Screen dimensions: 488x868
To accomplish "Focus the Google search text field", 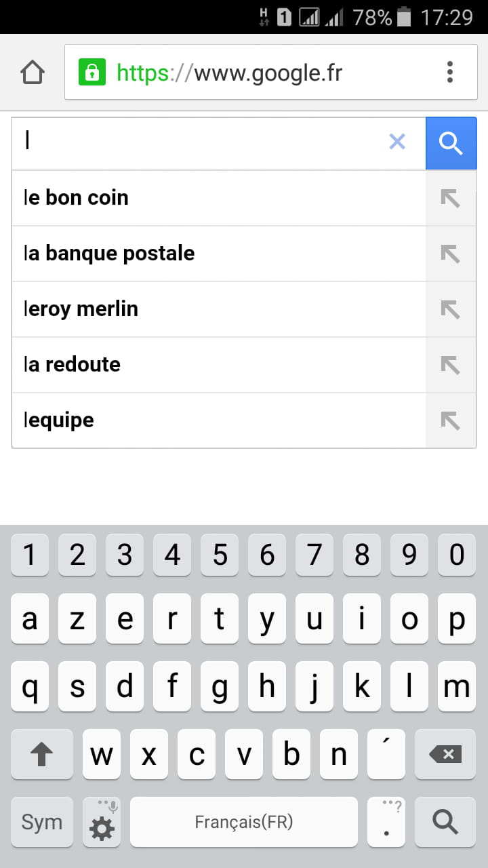I will pyautogui.click(x=203, y=142).
